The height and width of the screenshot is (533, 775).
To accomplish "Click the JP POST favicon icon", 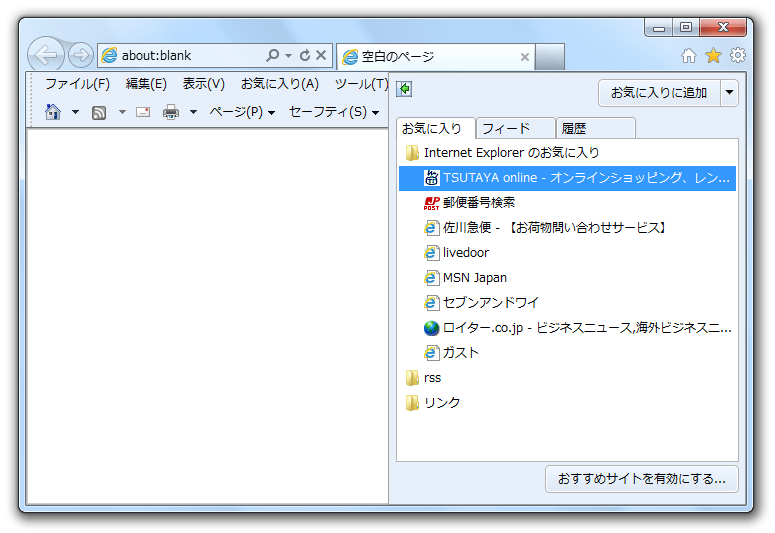I will tap(431, 203).
